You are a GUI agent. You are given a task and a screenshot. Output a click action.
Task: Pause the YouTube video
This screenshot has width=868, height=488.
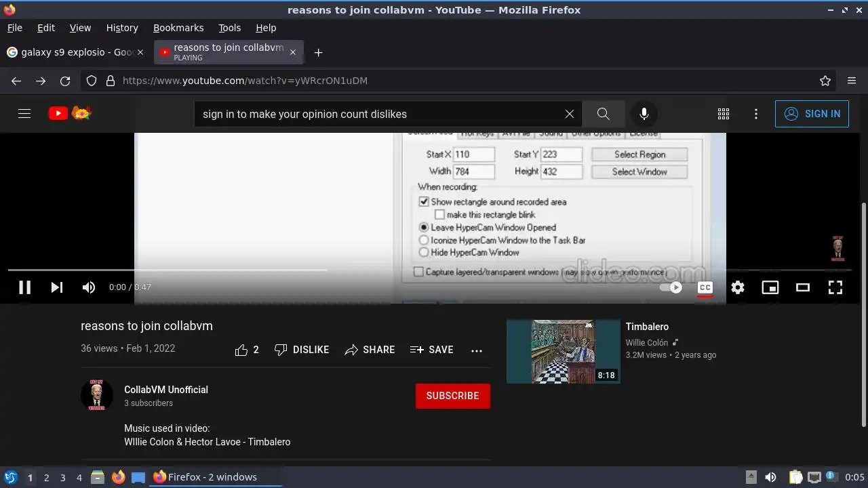click(x=24, y=287)
